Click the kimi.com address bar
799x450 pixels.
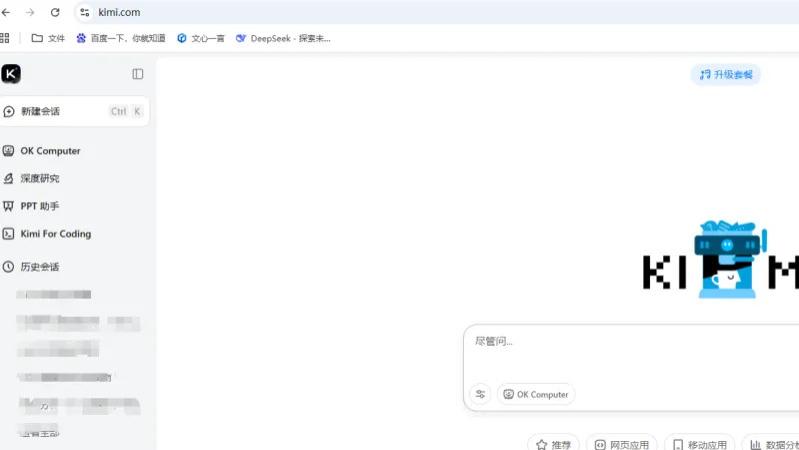pos(438,12)
